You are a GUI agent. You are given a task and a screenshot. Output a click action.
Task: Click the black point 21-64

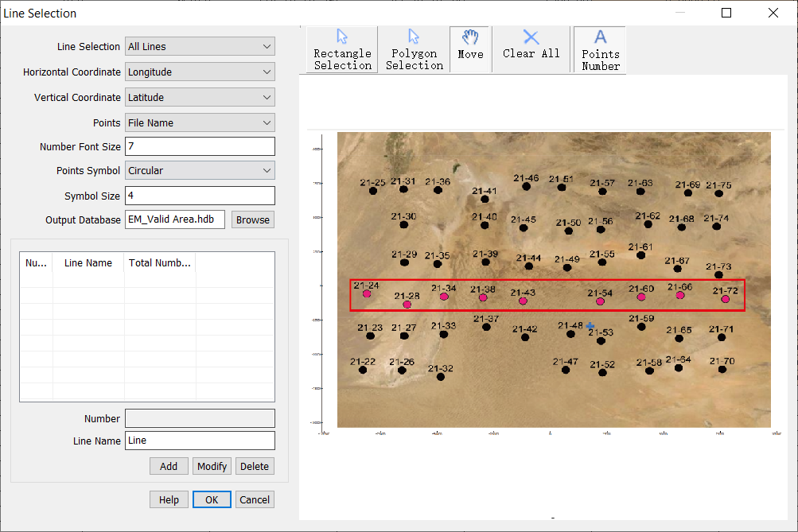coord(679,367)
